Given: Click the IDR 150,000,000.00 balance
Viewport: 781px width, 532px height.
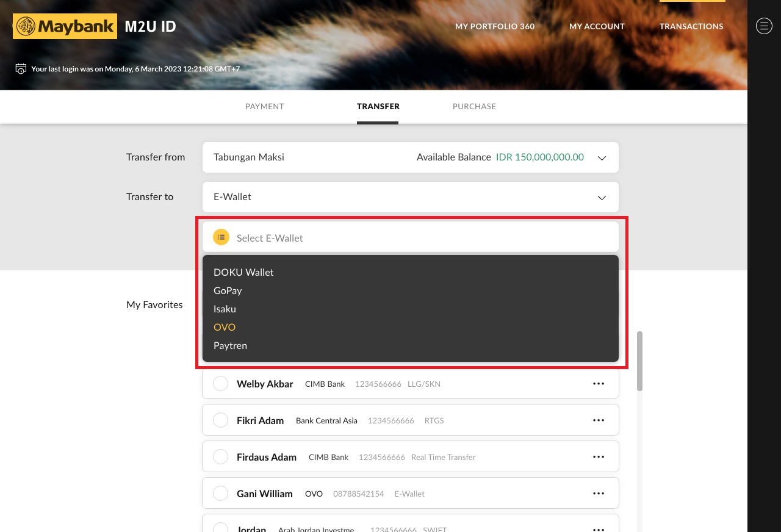Looking at the screenshot, I should point(540,157).
